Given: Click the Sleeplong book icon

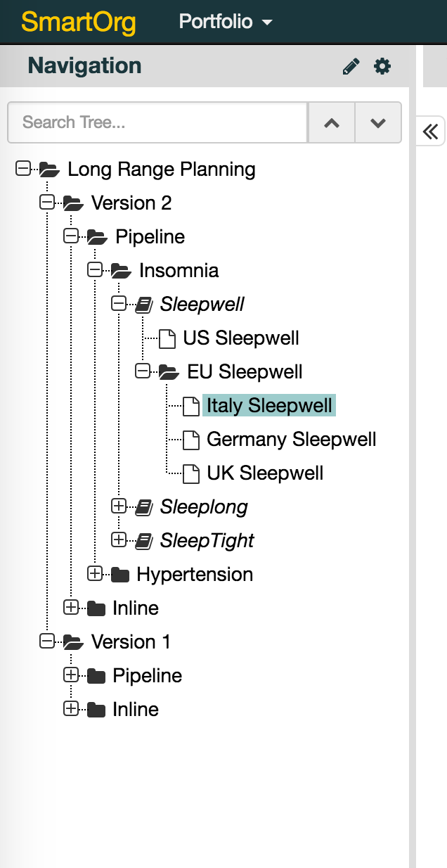Looking at the screenshot, I should click(x=143, y=506).
